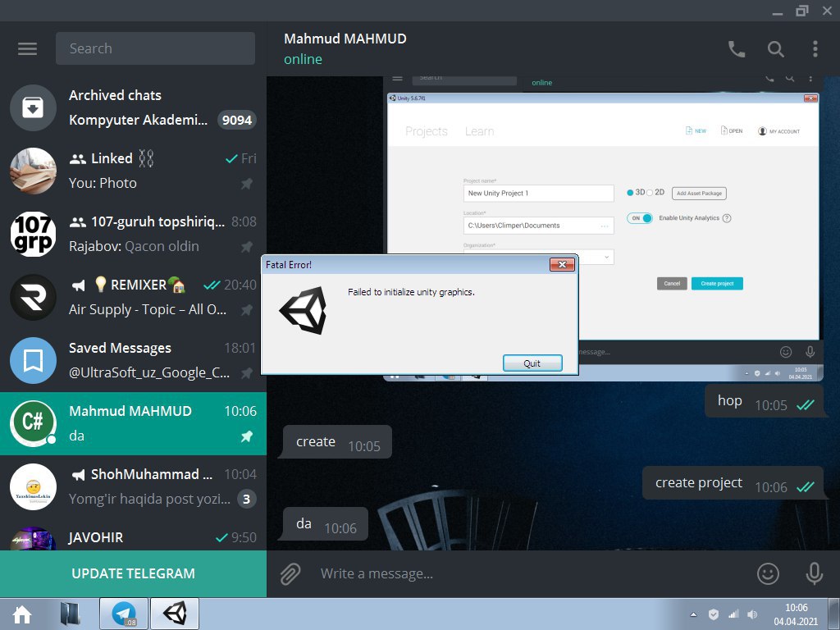The image size is (840, 630).
Task: Click the 'da' message at 10:06
Action: pos(324,524)
